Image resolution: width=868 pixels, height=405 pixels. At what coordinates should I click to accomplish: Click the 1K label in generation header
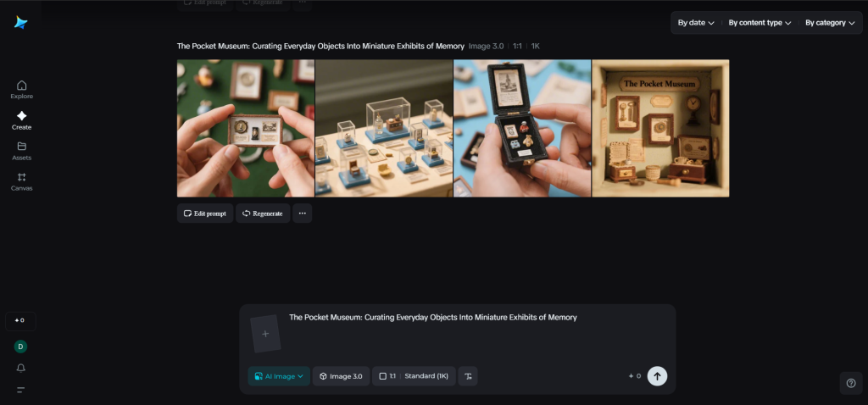pos(536,47)
